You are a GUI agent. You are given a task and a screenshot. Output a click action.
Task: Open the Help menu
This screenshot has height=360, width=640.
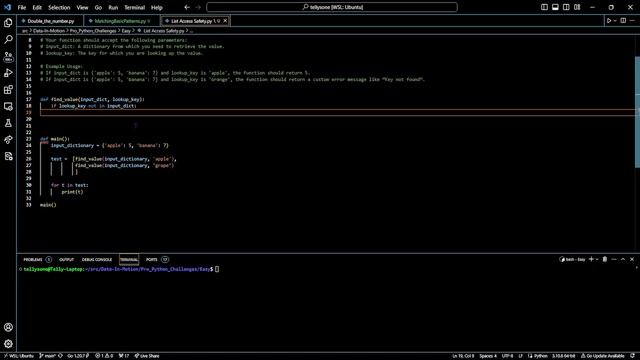pyautogui.click(x=157, y=7)
